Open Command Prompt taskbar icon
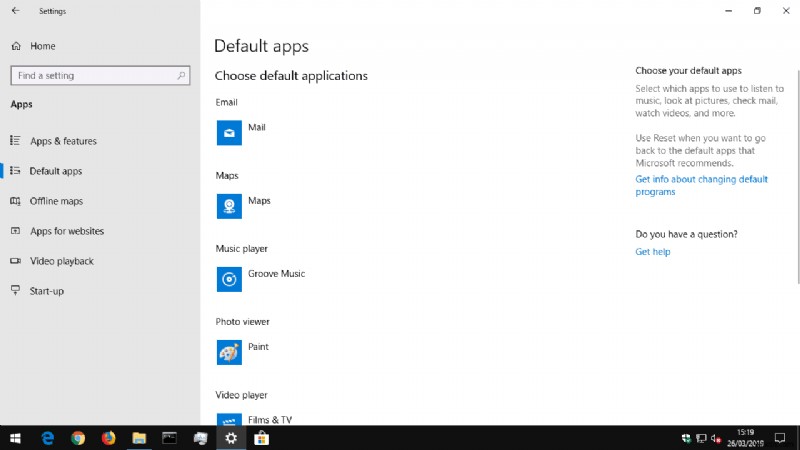 pos(169,438)
